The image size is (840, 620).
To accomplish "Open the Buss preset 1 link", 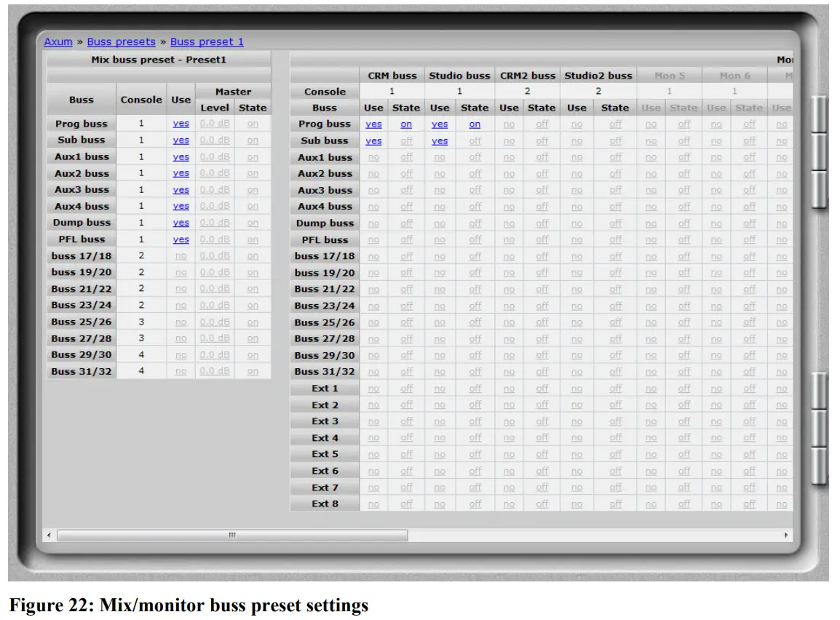I will coord(209,41).
